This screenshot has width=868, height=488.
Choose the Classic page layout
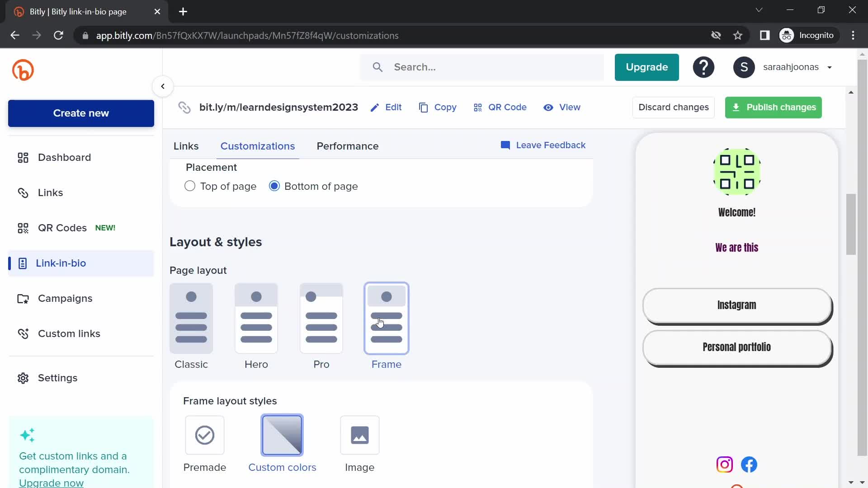click(191, 318)
